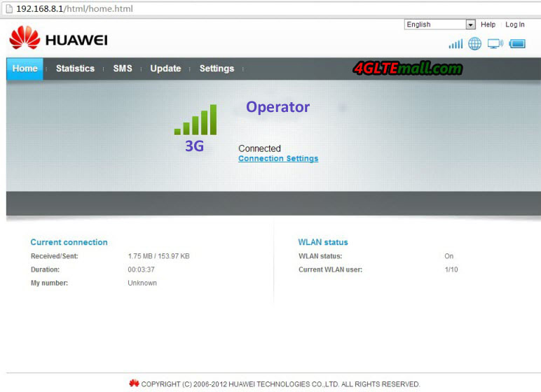Screen dimensions: 541x392
Task: Switch to the Statistics tab
Action: [75, 69]
